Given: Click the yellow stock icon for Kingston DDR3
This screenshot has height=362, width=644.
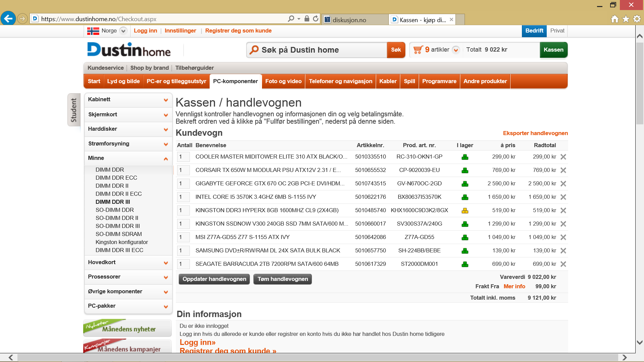Looking at the screenshot, I should 465,210.
